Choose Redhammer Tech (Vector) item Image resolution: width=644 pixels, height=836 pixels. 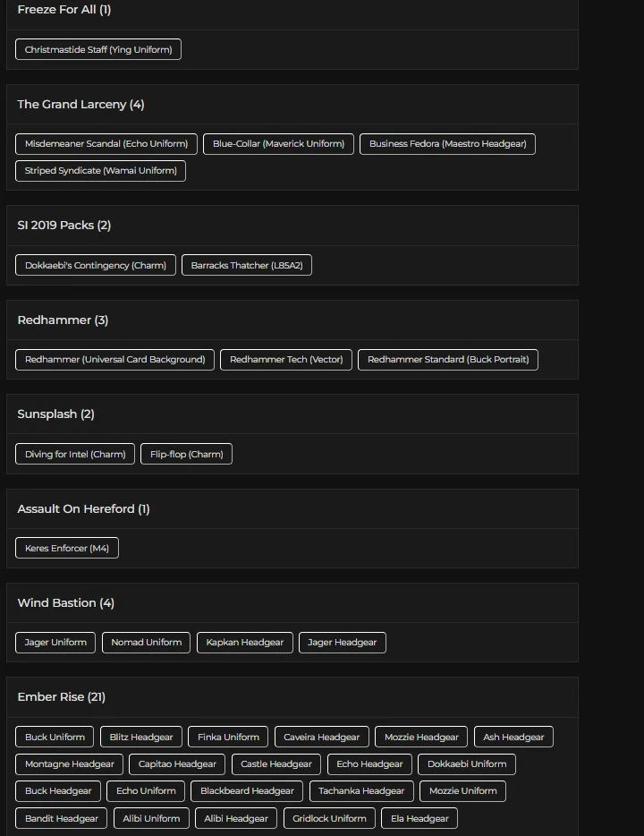(286, 359)
